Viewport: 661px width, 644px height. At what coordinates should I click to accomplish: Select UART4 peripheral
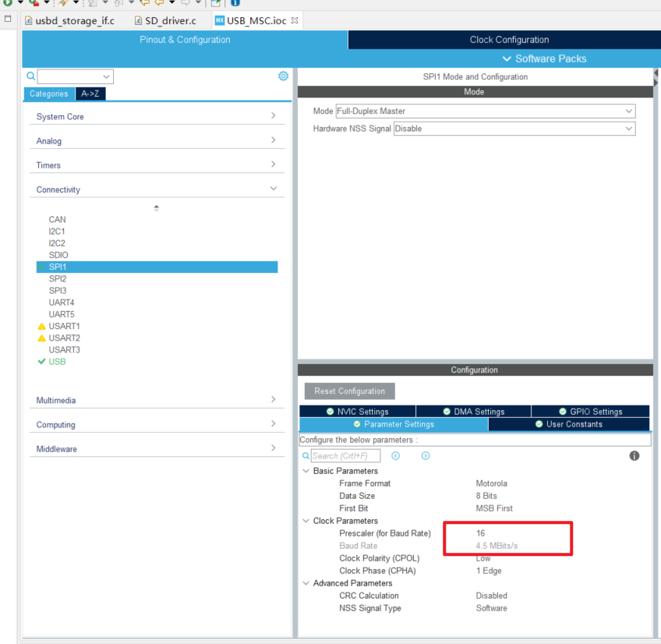[62, 303]
